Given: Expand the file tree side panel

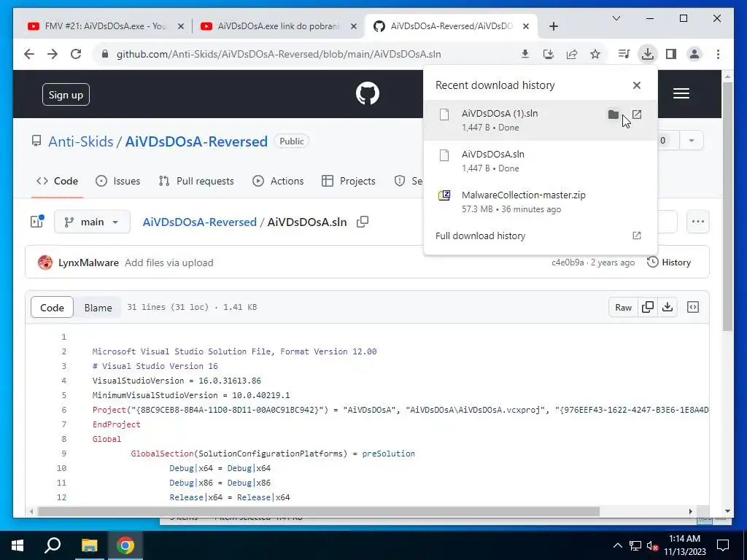Looking at the screenshot, I should 37,222.
